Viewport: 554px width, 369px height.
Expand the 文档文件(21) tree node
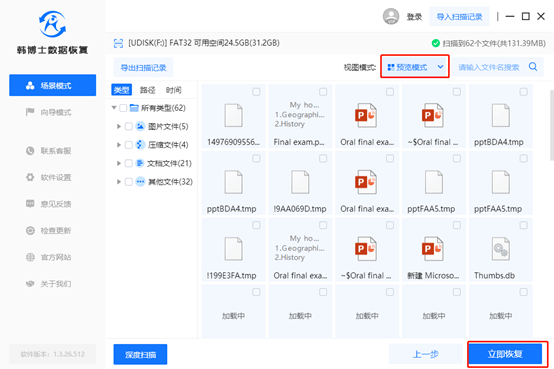(119, 163)
